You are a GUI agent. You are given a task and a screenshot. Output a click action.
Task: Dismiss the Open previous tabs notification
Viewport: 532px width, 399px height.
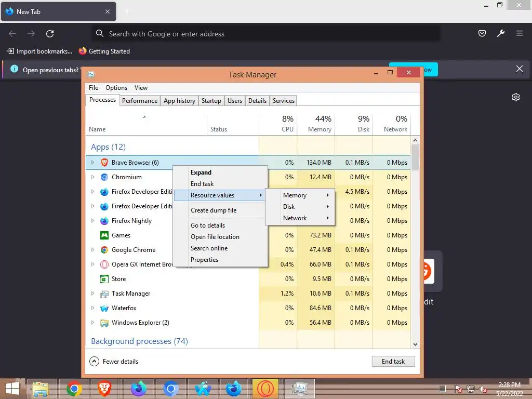520,69
